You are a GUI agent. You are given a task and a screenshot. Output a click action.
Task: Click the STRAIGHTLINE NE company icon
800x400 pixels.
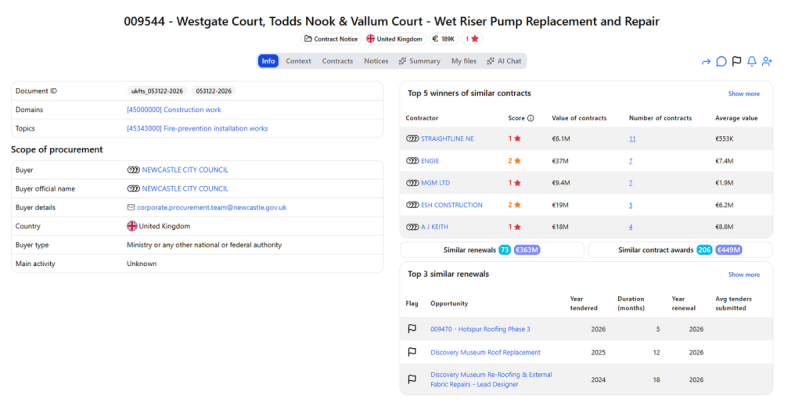point(412,139)
